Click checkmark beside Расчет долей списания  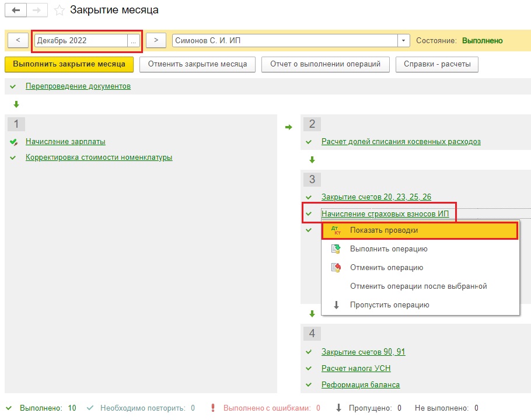pyautogui.click(x=309, y=142)
